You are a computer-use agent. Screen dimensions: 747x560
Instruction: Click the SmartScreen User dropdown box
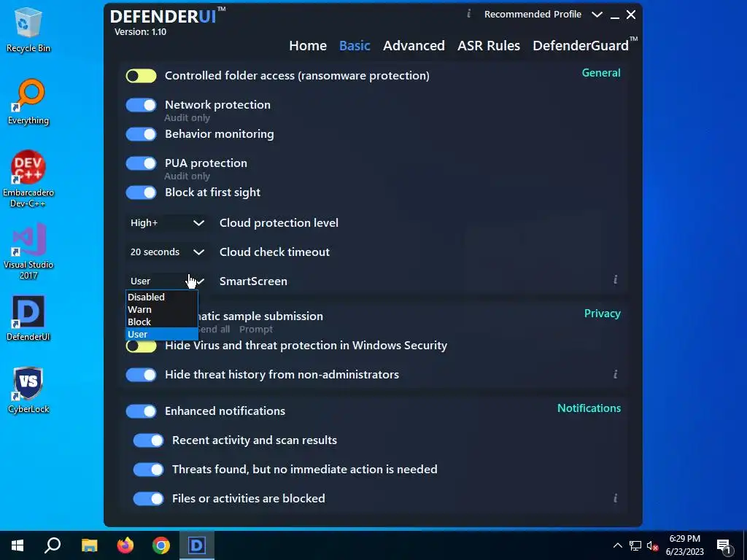point(167,281)
